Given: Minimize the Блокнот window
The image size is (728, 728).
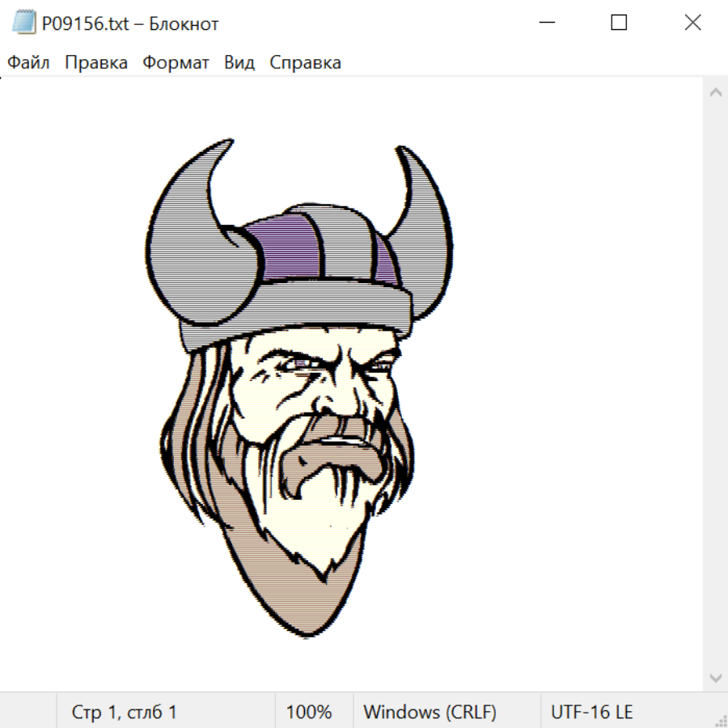Looking at the screenshot, I should click(545, 23).
